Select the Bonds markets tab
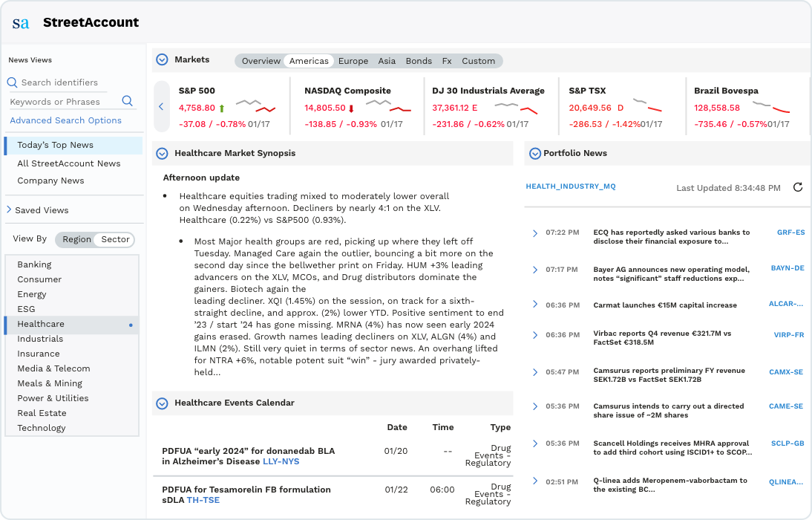 [419, 61]
